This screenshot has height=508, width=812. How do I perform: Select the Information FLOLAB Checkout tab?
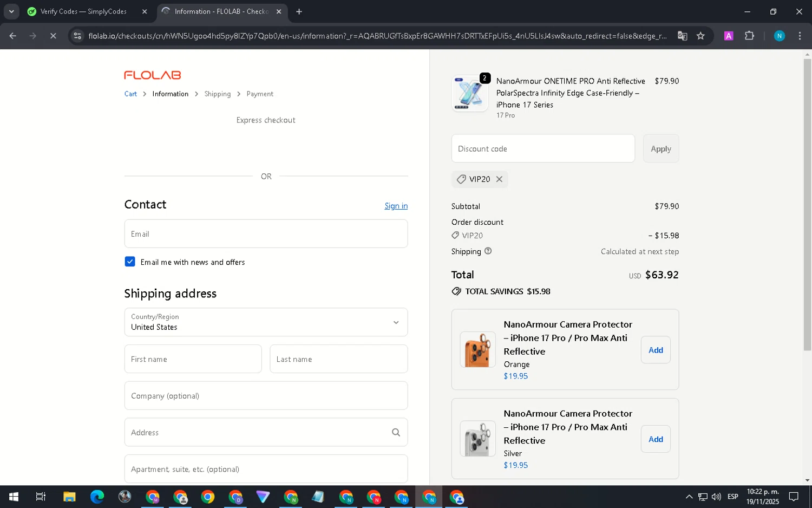[x=222, y=11]
